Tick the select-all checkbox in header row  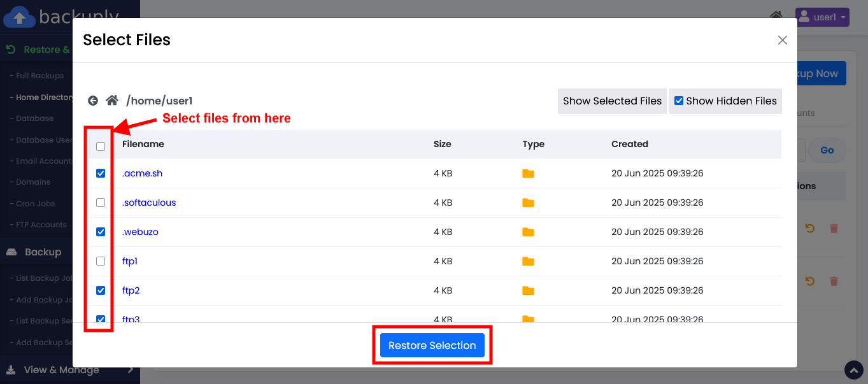coord(101,146)
